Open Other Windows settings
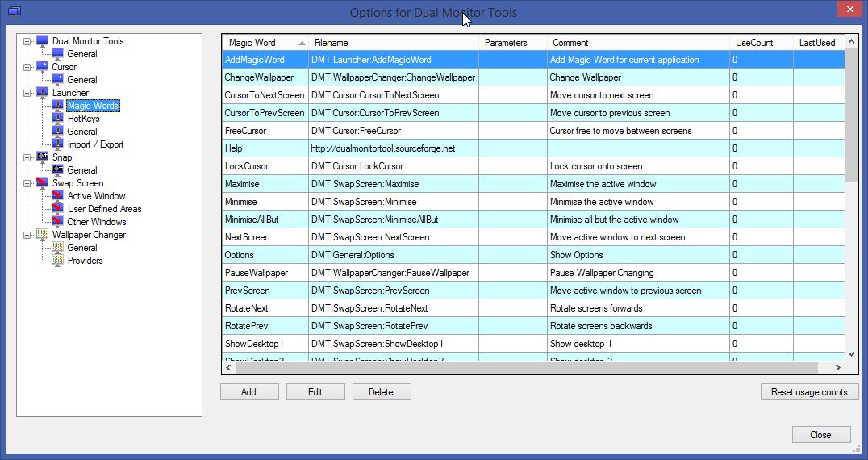The image size is (868, 460). (x=97, y=221)
